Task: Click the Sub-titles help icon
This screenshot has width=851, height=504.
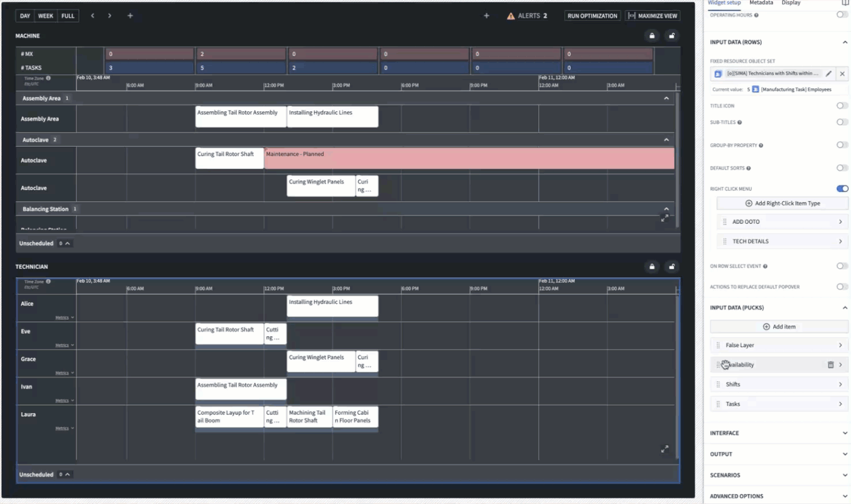Action: point(739,123)
